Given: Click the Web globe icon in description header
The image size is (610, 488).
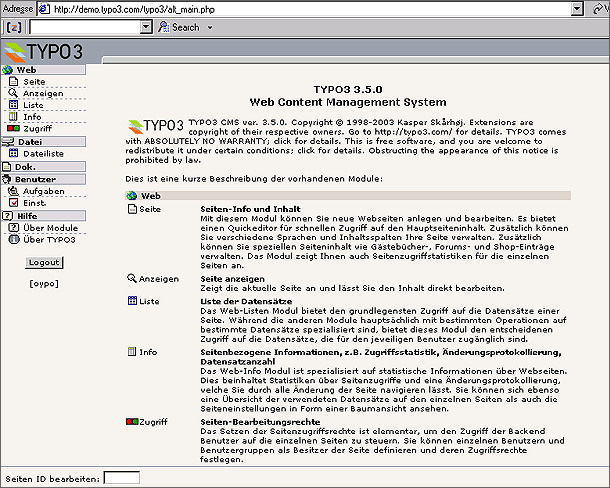Looking at the screenshot, I should (x=132, y=196).
